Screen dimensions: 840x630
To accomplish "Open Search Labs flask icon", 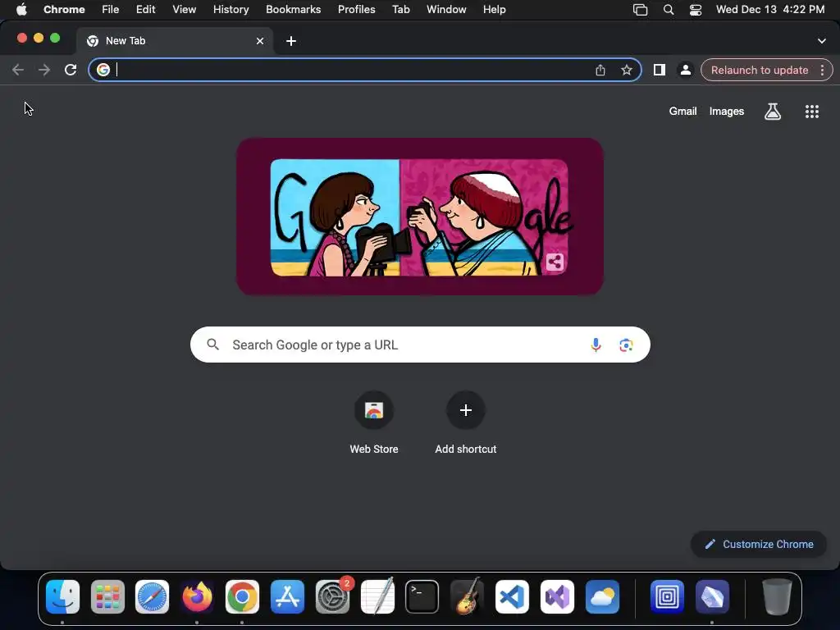I will tap(773, 112).
